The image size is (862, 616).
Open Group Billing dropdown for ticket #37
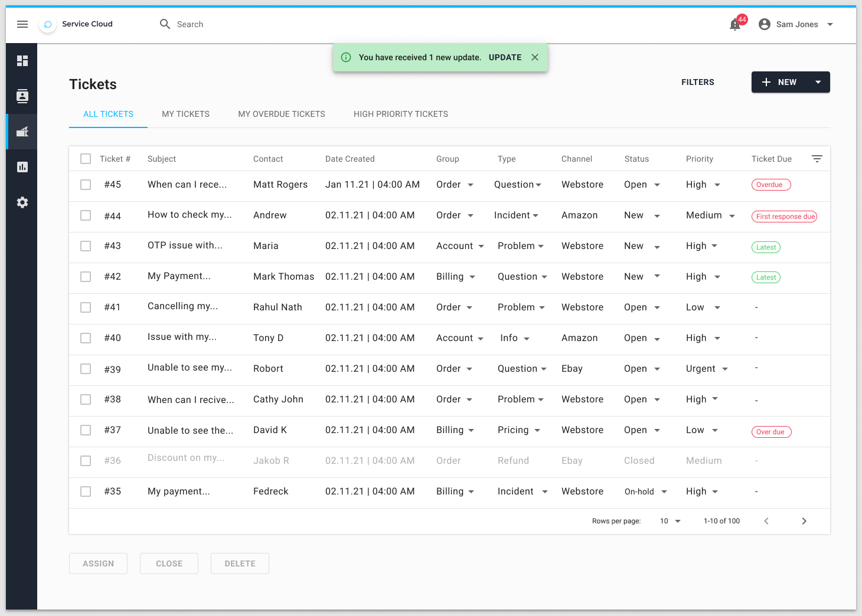pyautogui.click(x=471, y=431)
